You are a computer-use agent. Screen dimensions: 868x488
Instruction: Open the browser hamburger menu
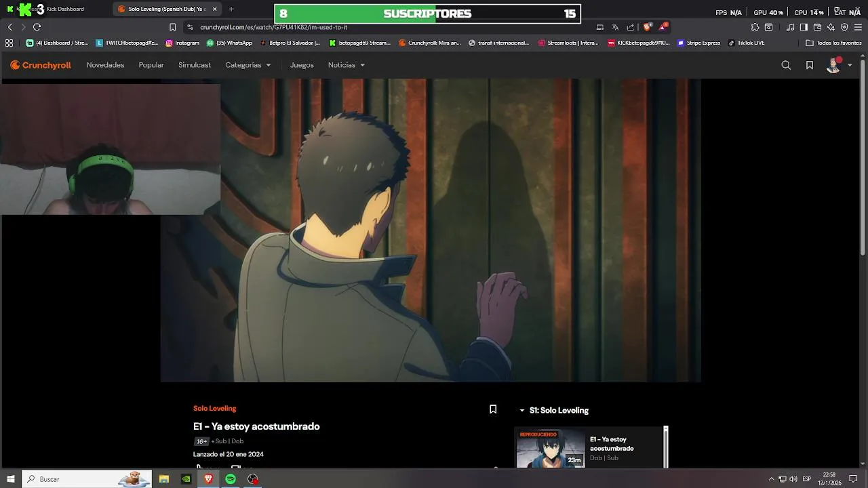coord(859,27)
